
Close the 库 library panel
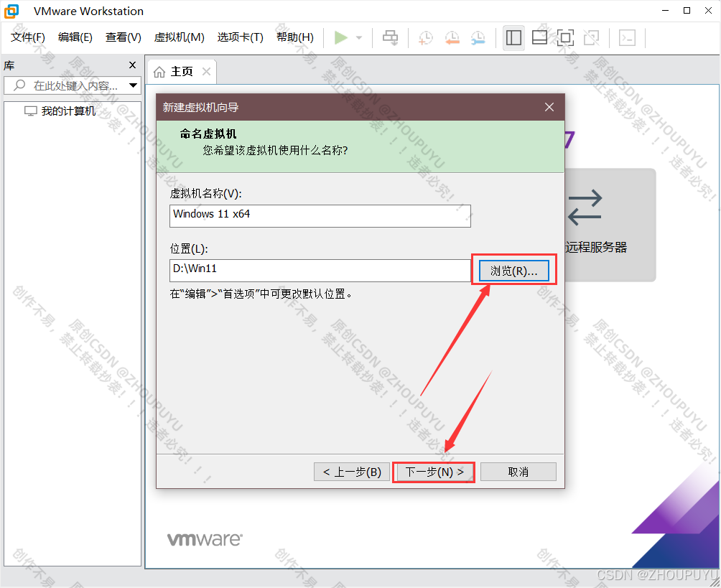pyautogui.click(x=132, y=65)
